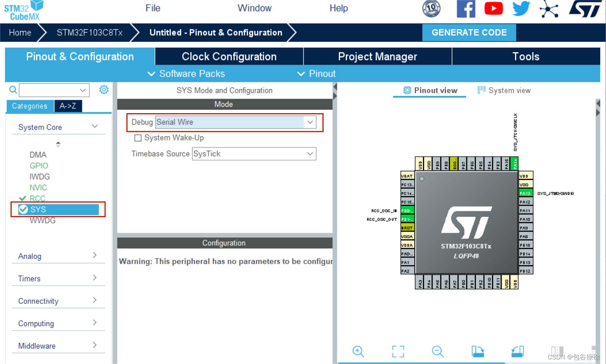Switch to System view
Screen dimensions: 606x364
point(504,91)
